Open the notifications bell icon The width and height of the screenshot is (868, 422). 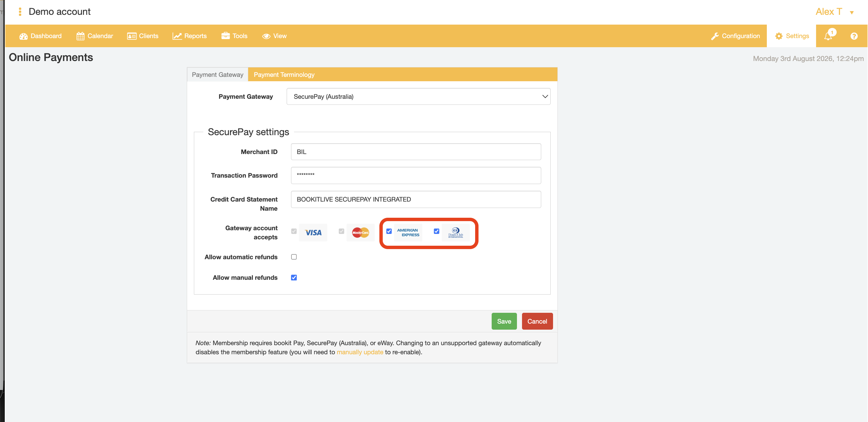[x=828, y=36]
